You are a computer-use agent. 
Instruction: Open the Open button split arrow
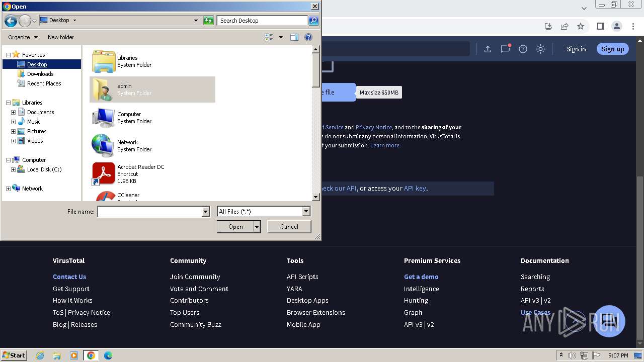tap(257, 227)
